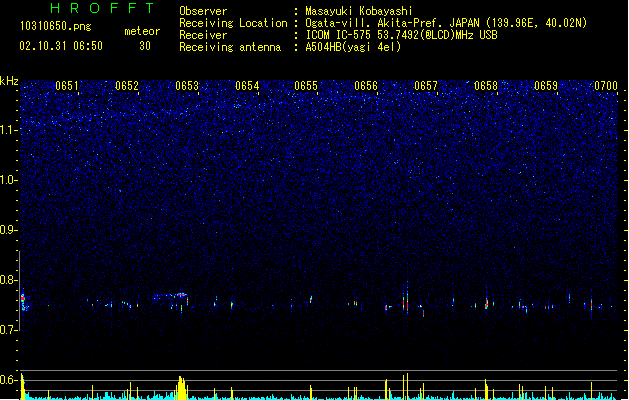629x400 pixels.
Task: Click the 0.8 kHz axis label
Action: point(9,280)
